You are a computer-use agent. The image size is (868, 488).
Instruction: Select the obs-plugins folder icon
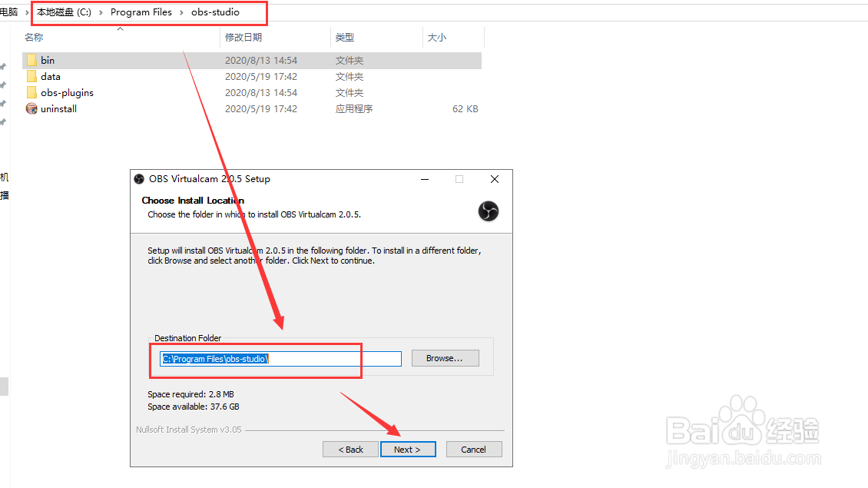tap(32, 92)
